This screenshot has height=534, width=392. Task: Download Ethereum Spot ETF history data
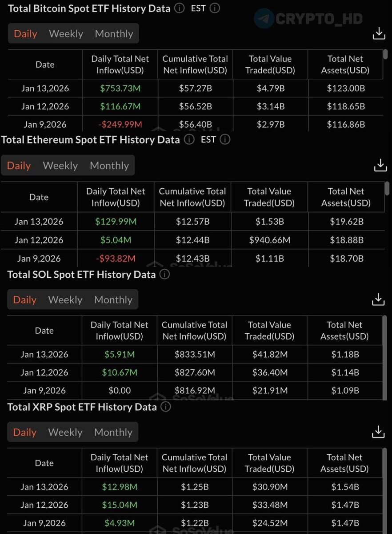[x=380, y=165]
